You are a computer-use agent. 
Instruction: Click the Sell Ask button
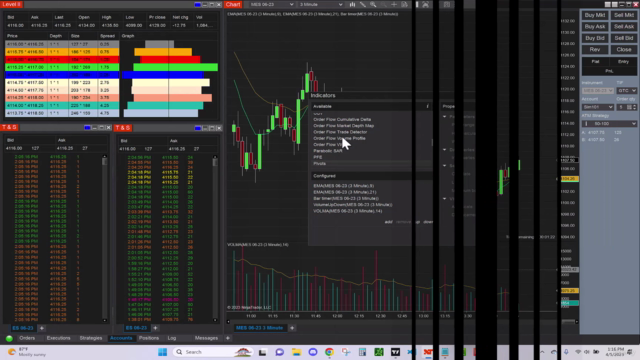point(624,27)
